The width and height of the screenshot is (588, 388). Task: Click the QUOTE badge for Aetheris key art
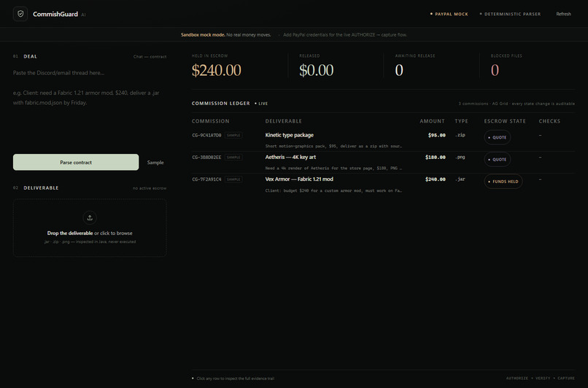(498, 160)
